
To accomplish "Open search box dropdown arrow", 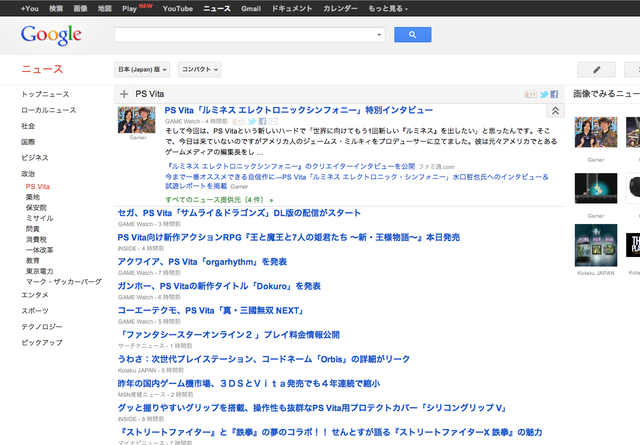I will [x=379, y=35].
